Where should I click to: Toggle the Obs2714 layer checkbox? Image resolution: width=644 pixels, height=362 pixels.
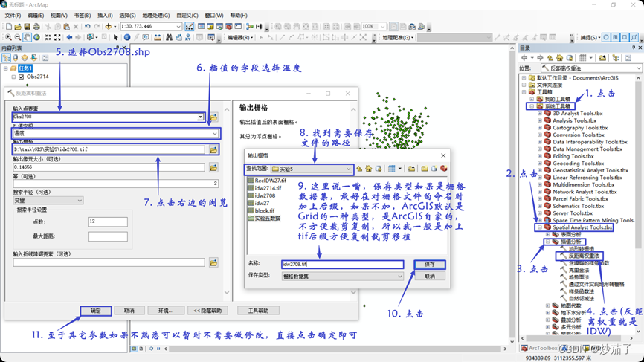tap(22, 77)
